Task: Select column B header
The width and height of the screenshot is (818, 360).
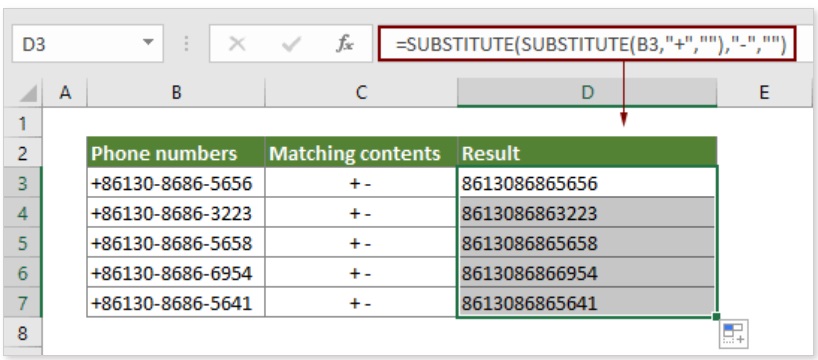Action: tap(176, 93)
